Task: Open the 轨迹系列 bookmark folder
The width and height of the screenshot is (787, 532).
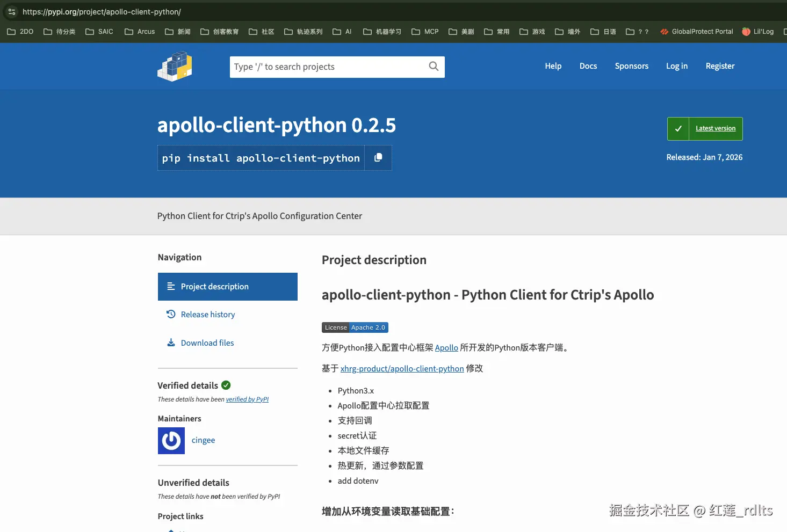Action: click(x=304, y=32)
